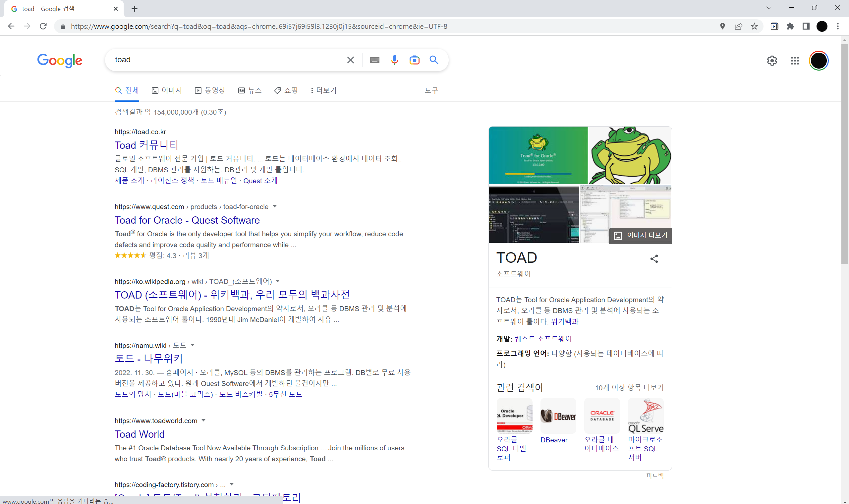View site lock information icon
Viewport: 849px width, 504px height.
tap(63, 27)
